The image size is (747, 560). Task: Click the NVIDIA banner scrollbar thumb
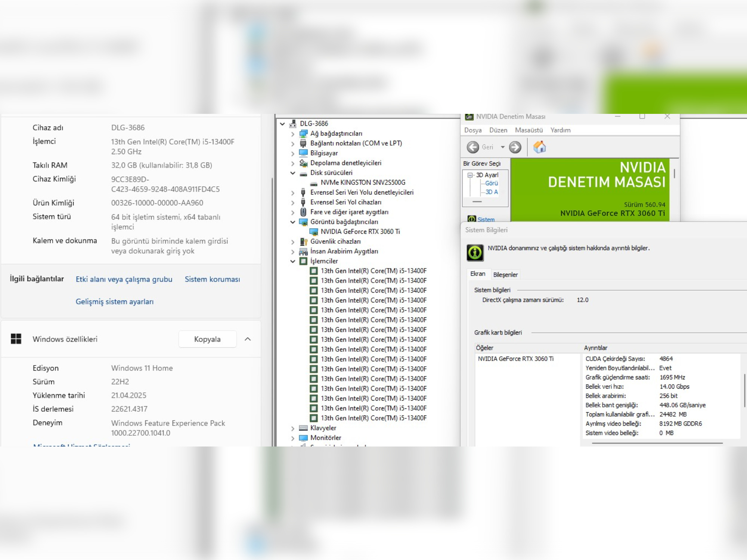(x=675, y=174)
